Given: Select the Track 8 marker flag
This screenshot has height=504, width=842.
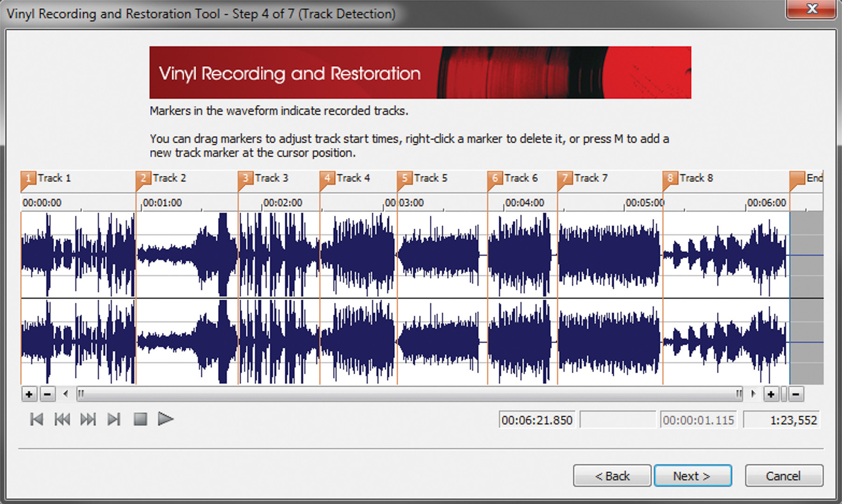Looking at the screenshot, I should 670,179.
